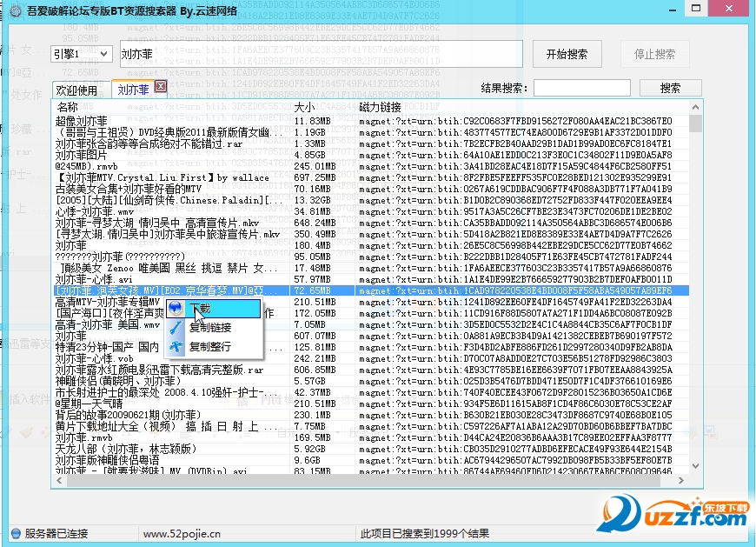756x547 pixels.
Task: Click magnet link starting with C92C0683
Action: click(x=515, y=121)
